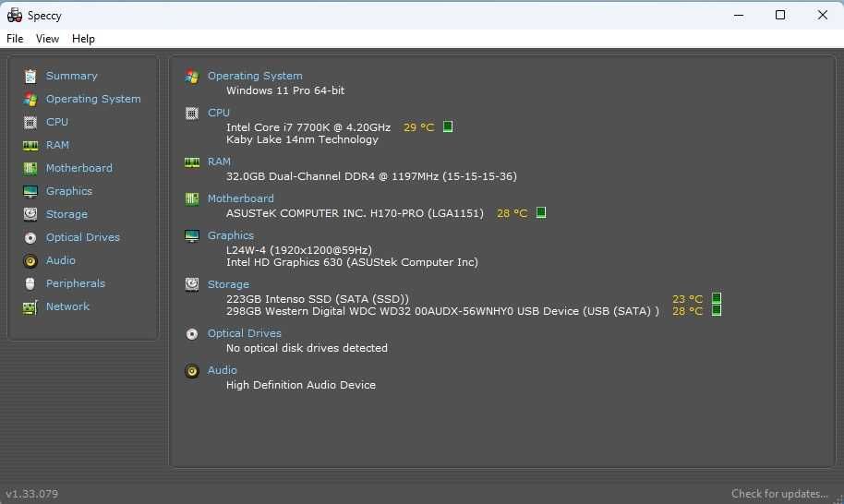Open Storage section in the sidebar
The image size is (844, 504).
coord(66,214)
